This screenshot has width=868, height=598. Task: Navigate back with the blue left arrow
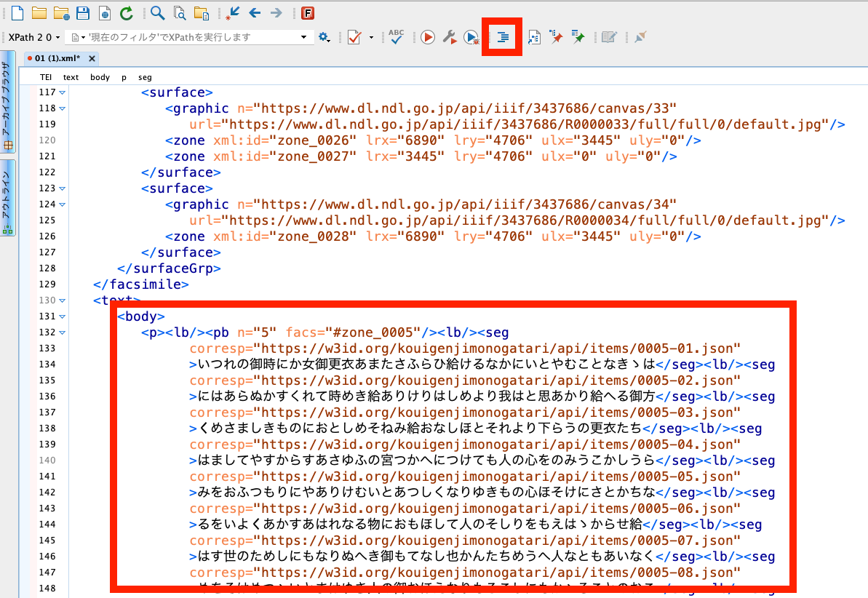255,13
